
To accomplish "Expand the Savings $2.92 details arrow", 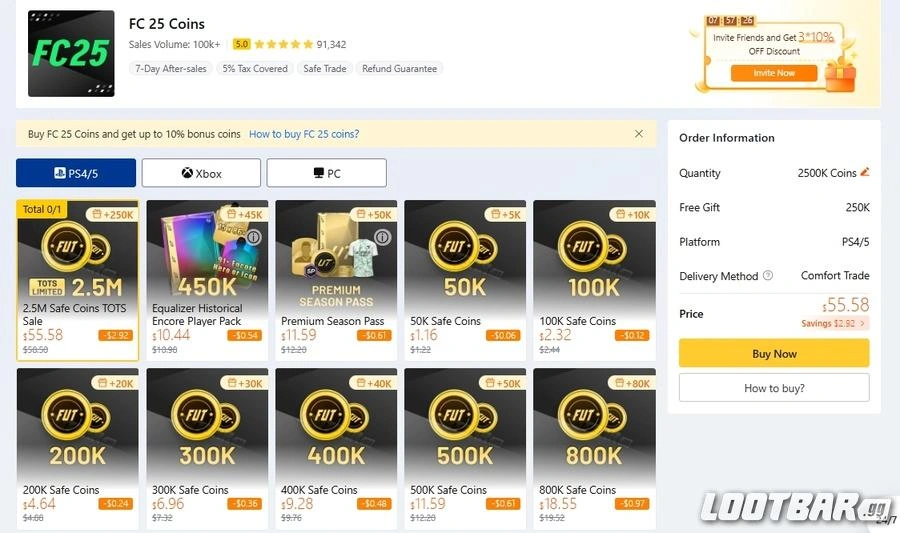I will [x=863, y=324].
